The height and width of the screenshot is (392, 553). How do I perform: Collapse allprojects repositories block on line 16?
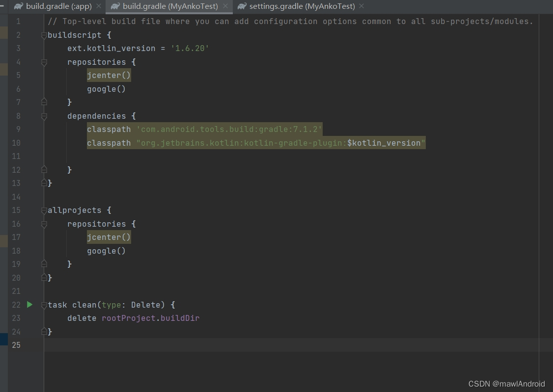pos(44,224)
